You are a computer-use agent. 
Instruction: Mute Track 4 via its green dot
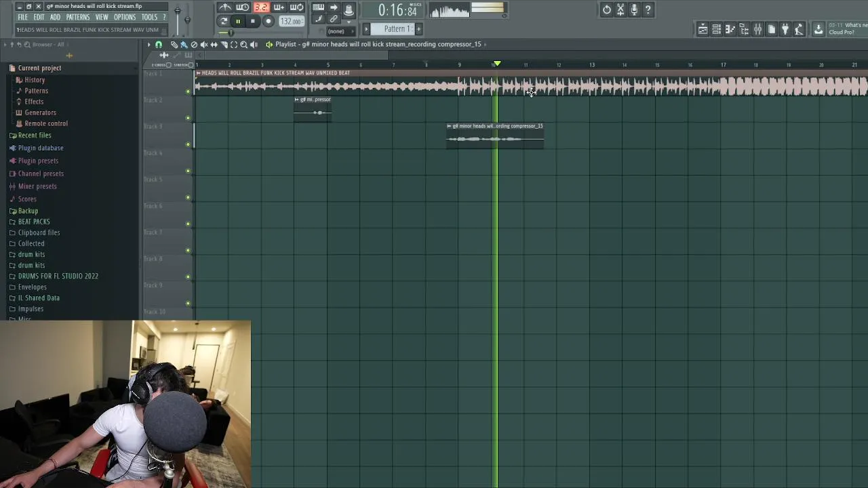click(x=188, y=171)
